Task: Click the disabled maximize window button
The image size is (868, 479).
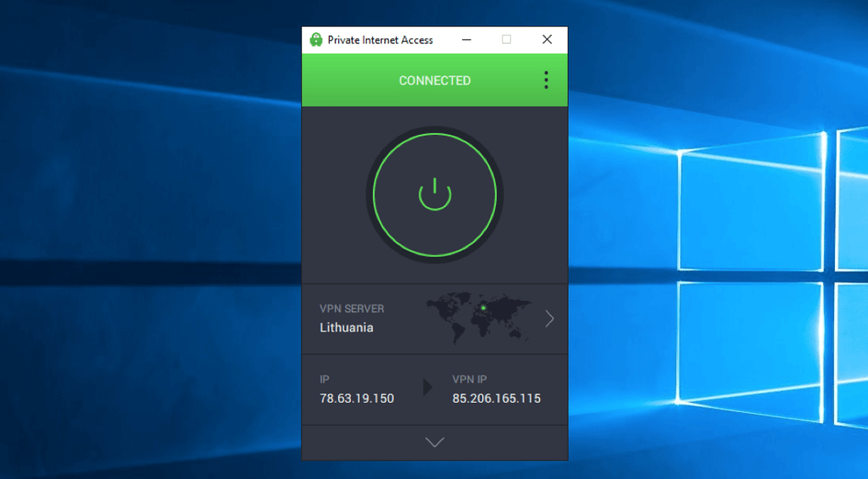Action: [x=507, y=39]
